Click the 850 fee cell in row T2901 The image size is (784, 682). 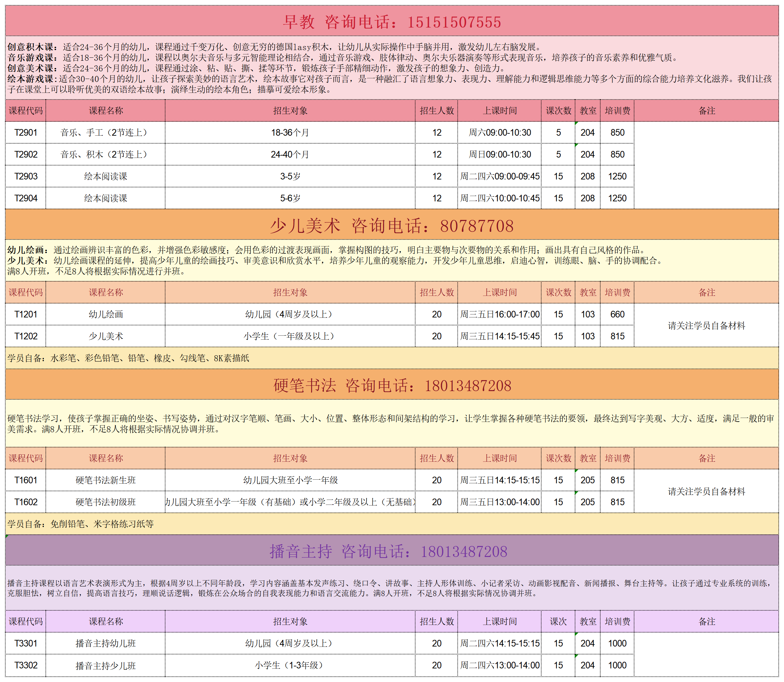coord(618,132)
